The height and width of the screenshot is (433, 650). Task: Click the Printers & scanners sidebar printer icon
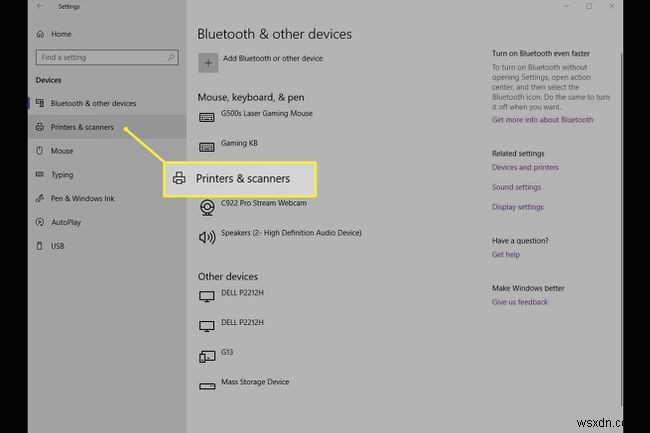click(x=40, y=127)
